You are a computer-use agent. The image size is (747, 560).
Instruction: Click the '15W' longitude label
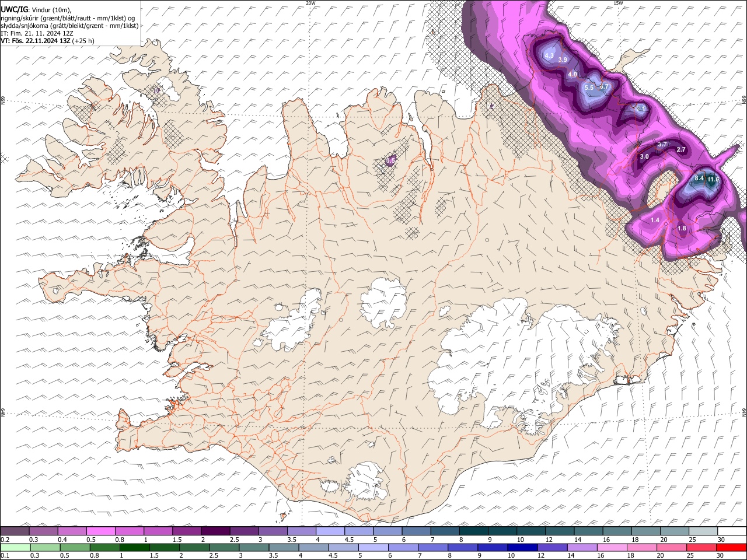pos(618,3)
